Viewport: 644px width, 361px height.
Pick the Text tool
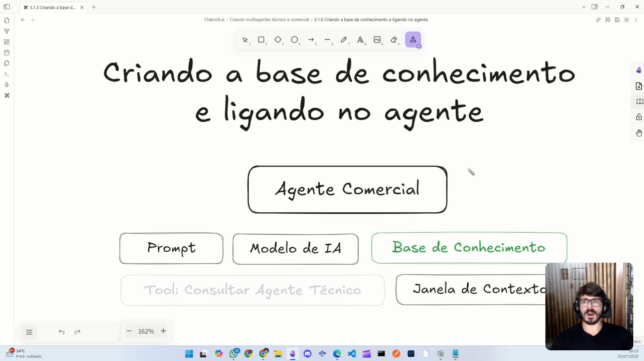(361, 40)
